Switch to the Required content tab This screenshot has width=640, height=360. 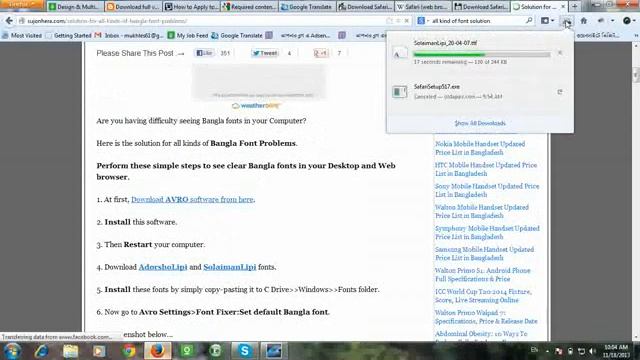click(x=250, y=7)
